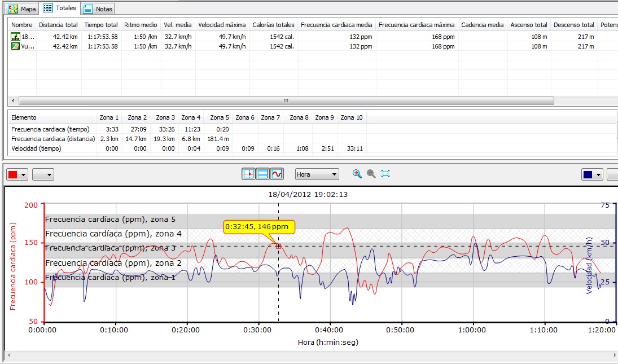
Task: Click Frecuencia cardiaca media column header
Action: coord(336,25)
